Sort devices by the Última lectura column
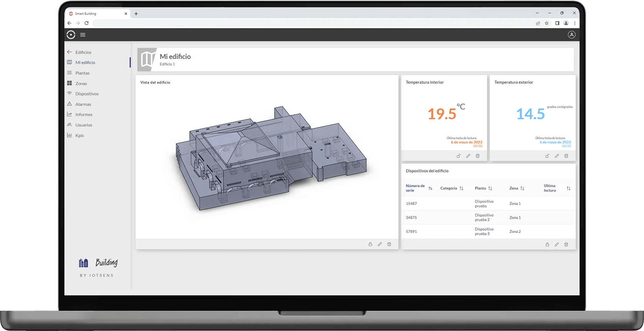 (x=568, y=188)
